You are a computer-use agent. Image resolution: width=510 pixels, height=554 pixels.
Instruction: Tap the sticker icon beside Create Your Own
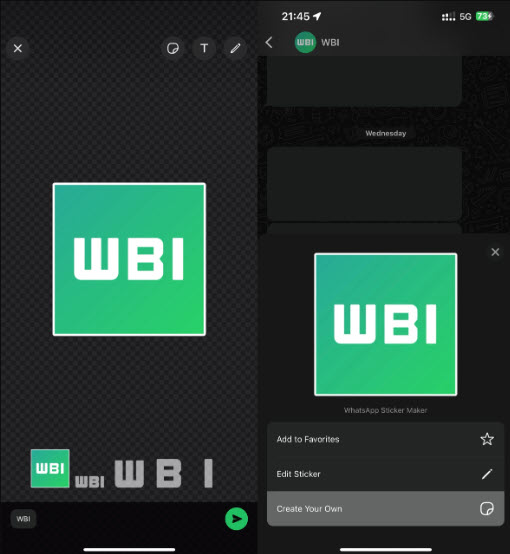[x=487, y=509]
